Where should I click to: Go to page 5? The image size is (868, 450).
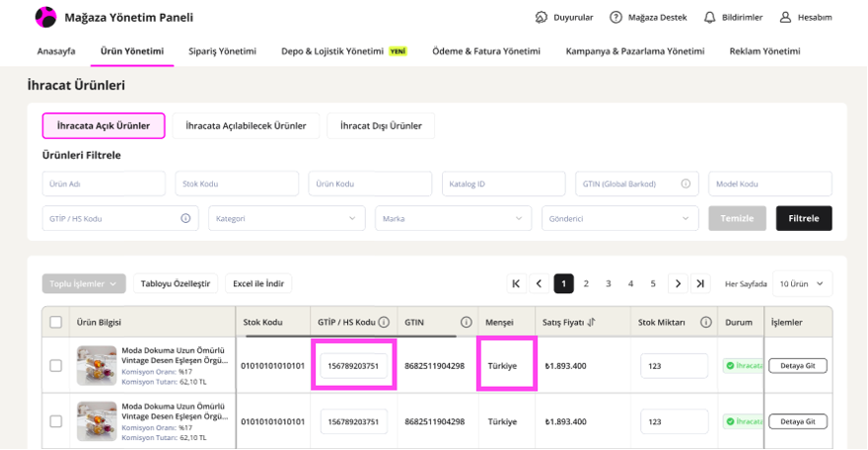(653, 284)
